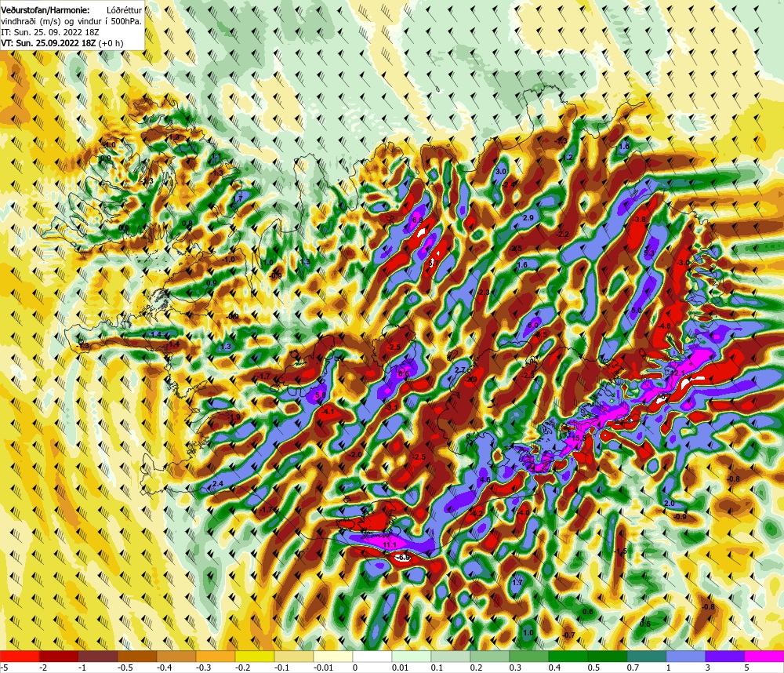784x673 pixels.
Task: Click the brown legend swatch above -0.5
Action: click(x=137, y=656)
